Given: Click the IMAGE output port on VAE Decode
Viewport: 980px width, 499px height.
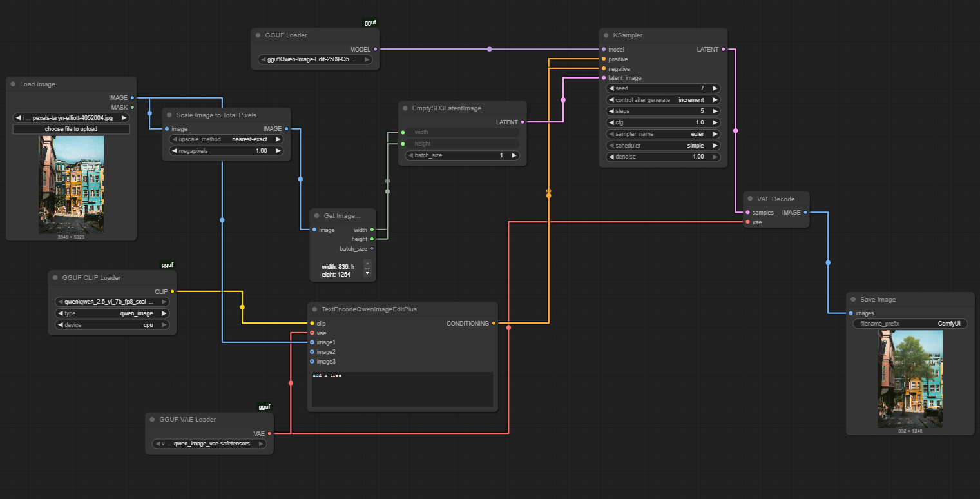Looking at the screenshot, I should (805, 212).
